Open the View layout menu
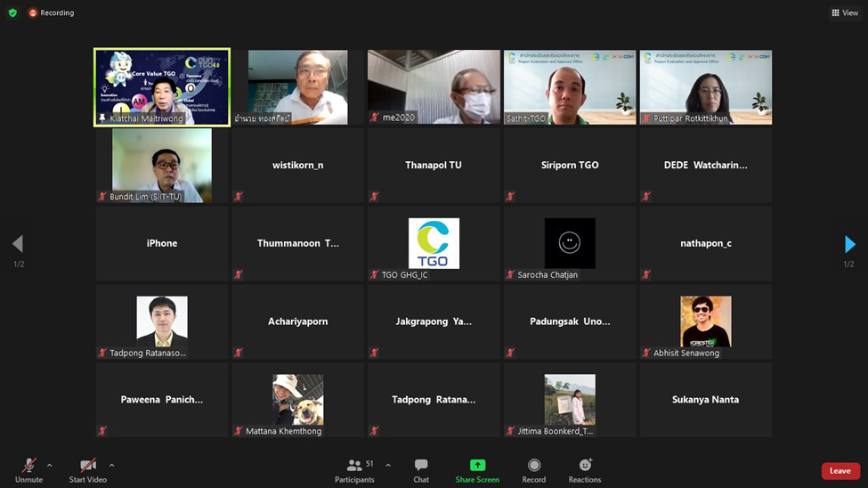This screenshot has width=868, height=488. coord(845,12)
